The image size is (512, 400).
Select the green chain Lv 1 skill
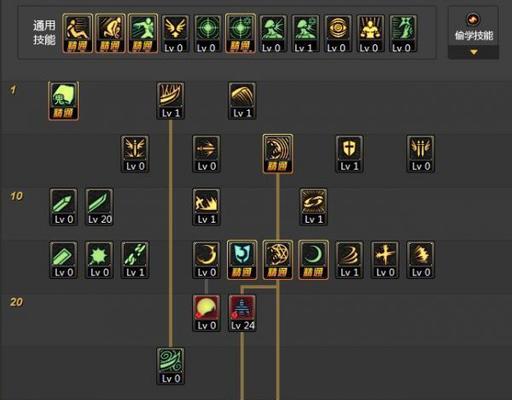point(135,260)
